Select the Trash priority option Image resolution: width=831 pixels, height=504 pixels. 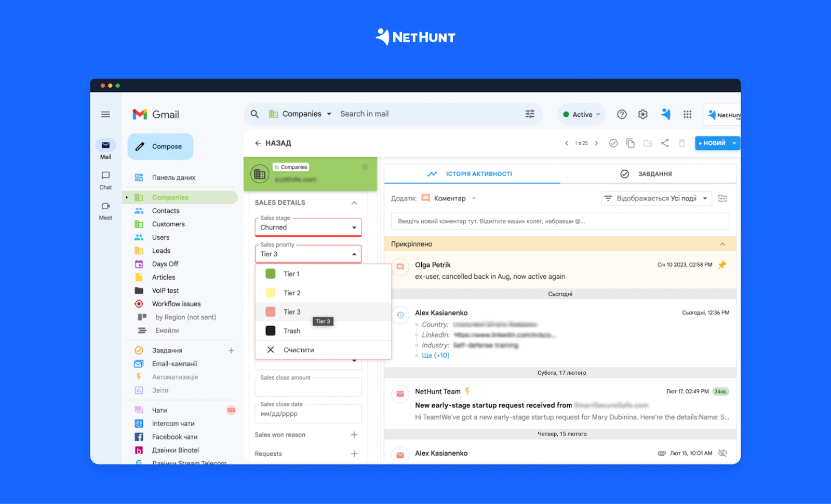coord(323,331)
